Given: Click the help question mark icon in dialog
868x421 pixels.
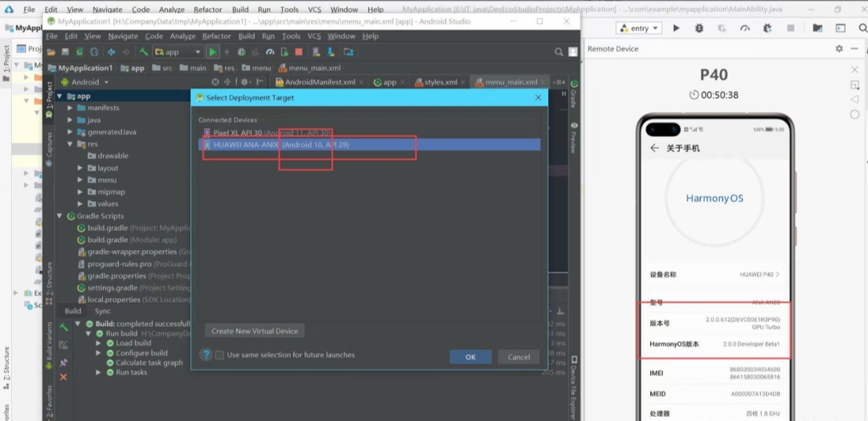Looking at the screenshot, I should [206, 355].
